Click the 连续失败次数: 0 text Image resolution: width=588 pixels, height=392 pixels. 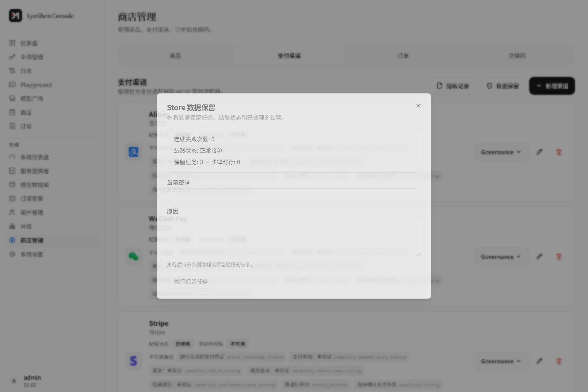194,139
